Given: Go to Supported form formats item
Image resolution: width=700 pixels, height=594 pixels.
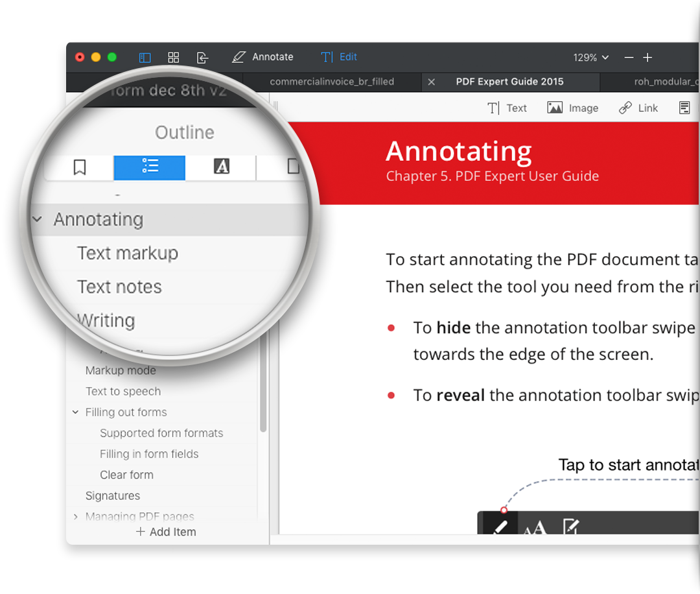Looking at the screenshot, I should point(161,433).
